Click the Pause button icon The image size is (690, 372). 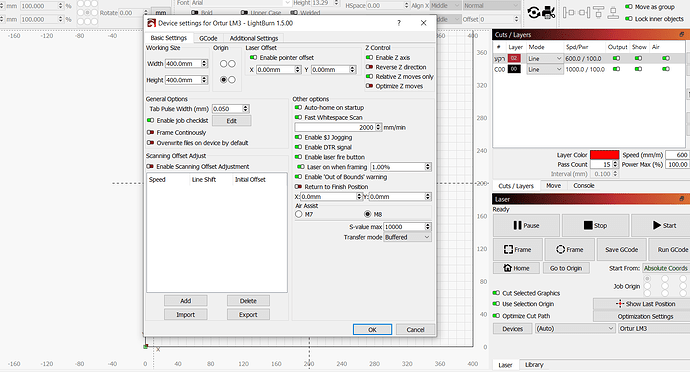point(518,225)
